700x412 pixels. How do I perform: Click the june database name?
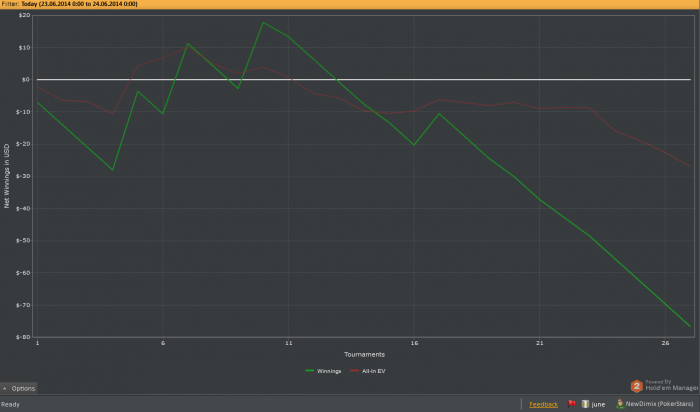(x=598, y=404)
